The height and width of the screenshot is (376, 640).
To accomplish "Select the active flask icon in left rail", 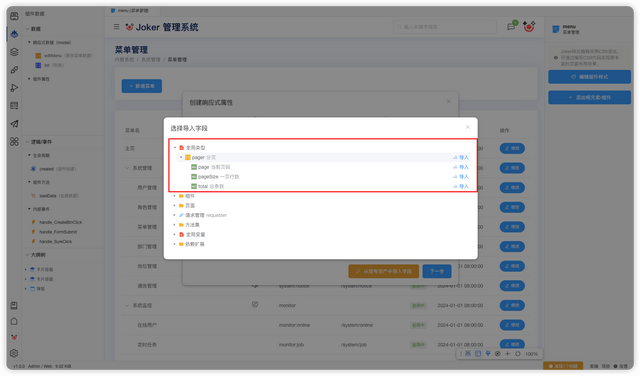I will [x=14, y=34].
